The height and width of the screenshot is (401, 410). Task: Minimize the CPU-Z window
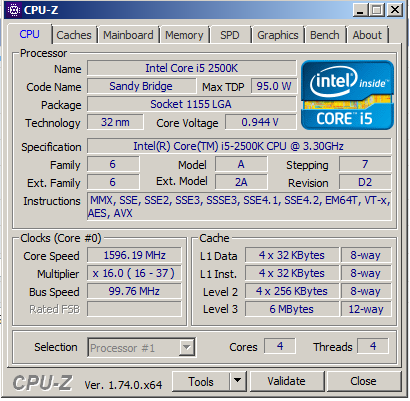(x=360, y=10)
